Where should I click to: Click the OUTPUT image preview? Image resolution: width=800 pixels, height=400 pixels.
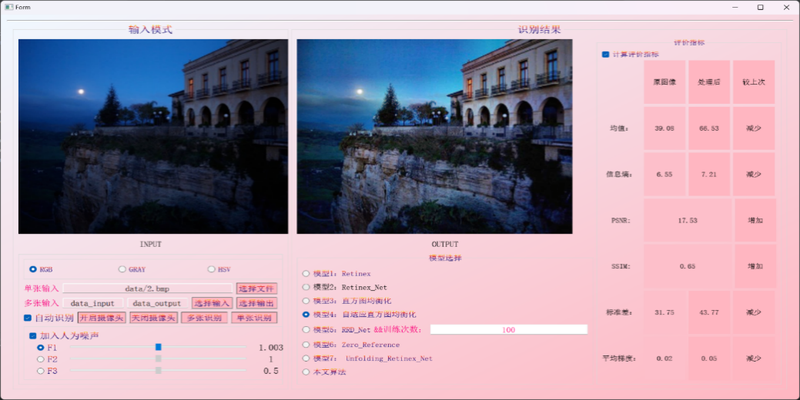[435, 137]
